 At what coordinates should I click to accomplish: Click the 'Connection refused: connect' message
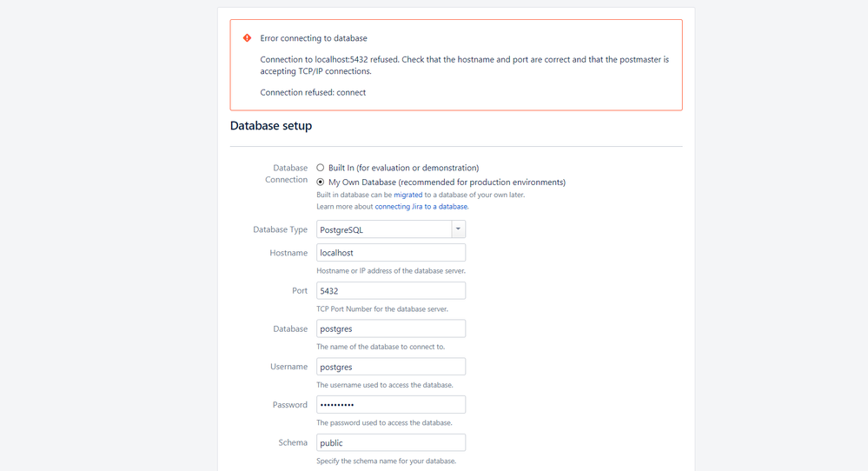(x=313, y=92)
